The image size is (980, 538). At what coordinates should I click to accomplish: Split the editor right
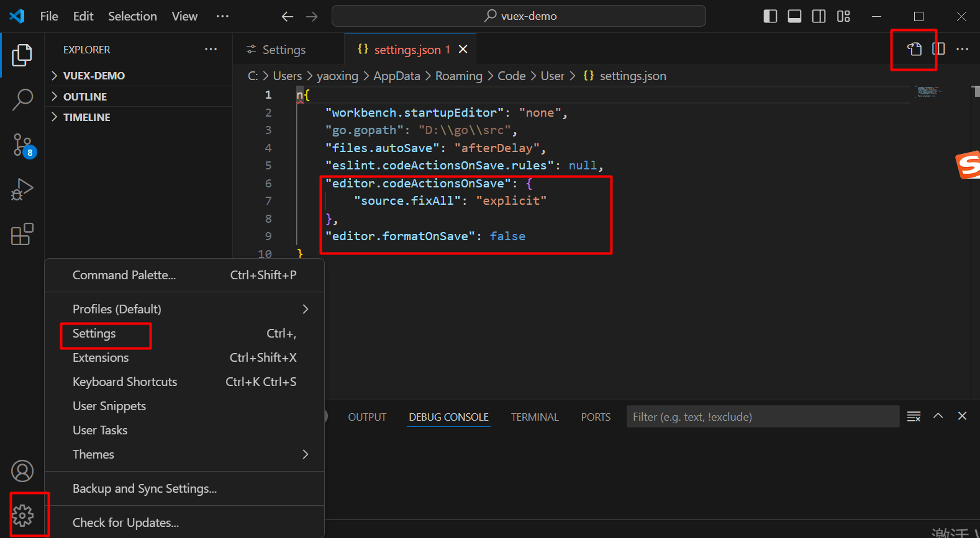tap(938, 49)
